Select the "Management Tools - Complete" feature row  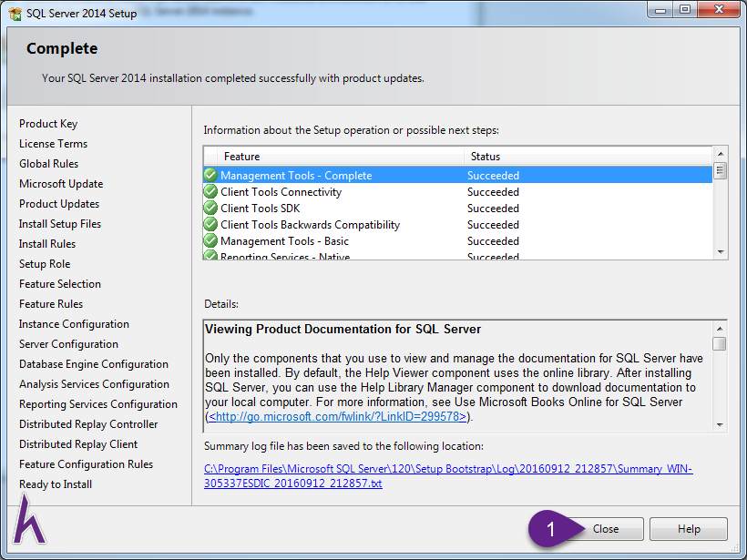tap(458, 175)
